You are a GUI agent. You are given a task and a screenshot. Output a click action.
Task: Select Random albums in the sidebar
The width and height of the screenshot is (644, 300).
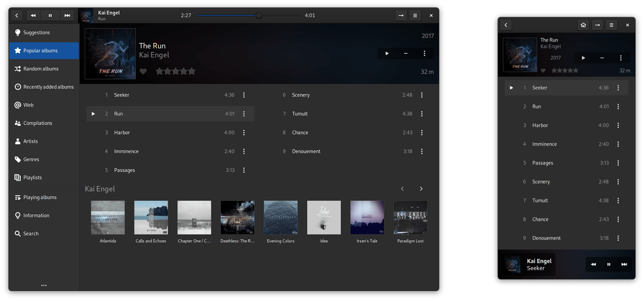(x=41, y=69)
